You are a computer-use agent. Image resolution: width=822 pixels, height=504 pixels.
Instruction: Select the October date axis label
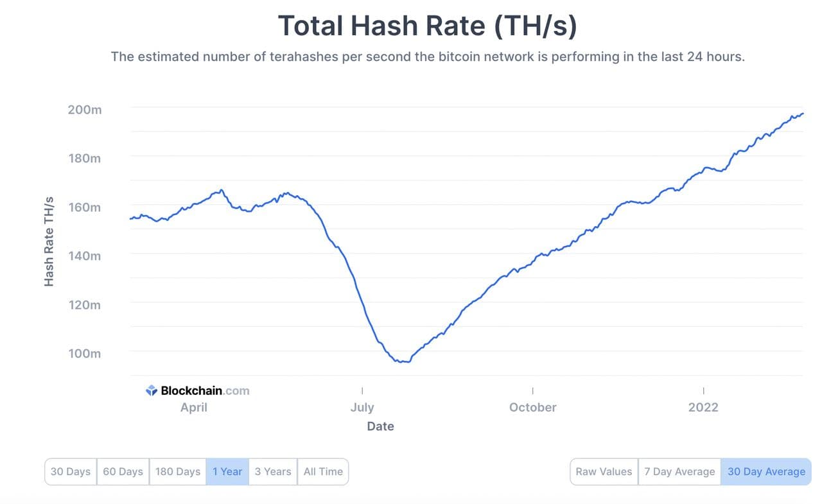(x=532, y=407)
